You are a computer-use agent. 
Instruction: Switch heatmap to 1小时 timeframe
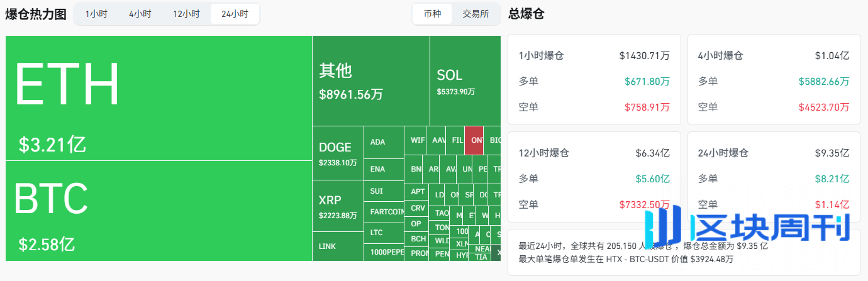click(96, 14)
